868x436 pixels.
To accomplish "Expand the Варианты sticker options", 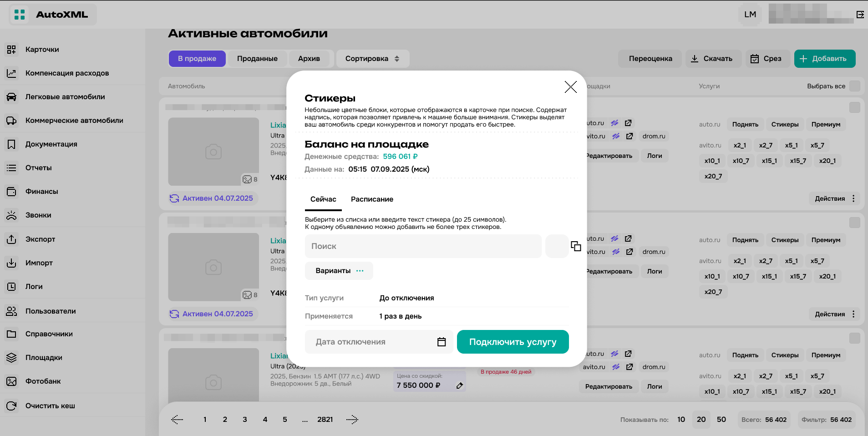I will 339,271.
